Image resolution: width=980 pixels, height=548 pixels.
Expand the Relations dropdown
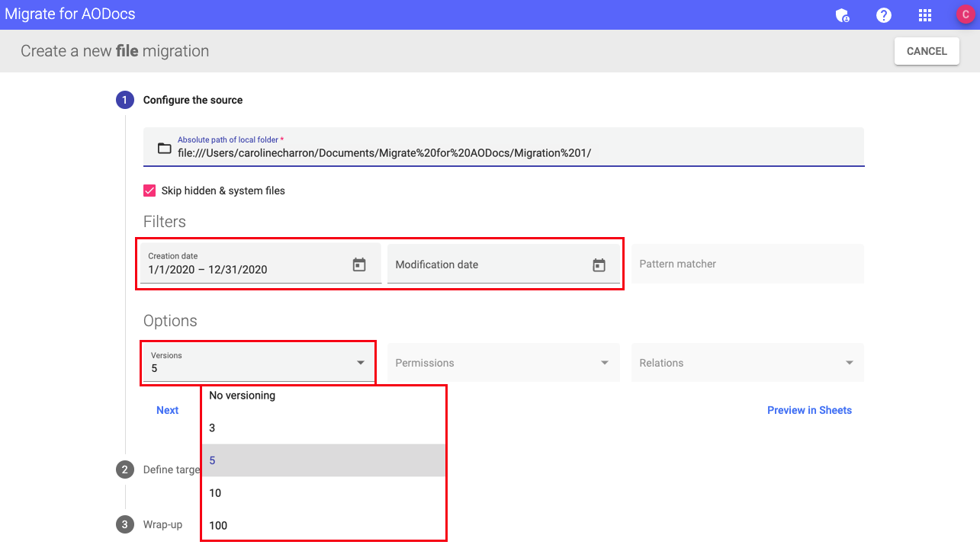click(x=848, y=363)
